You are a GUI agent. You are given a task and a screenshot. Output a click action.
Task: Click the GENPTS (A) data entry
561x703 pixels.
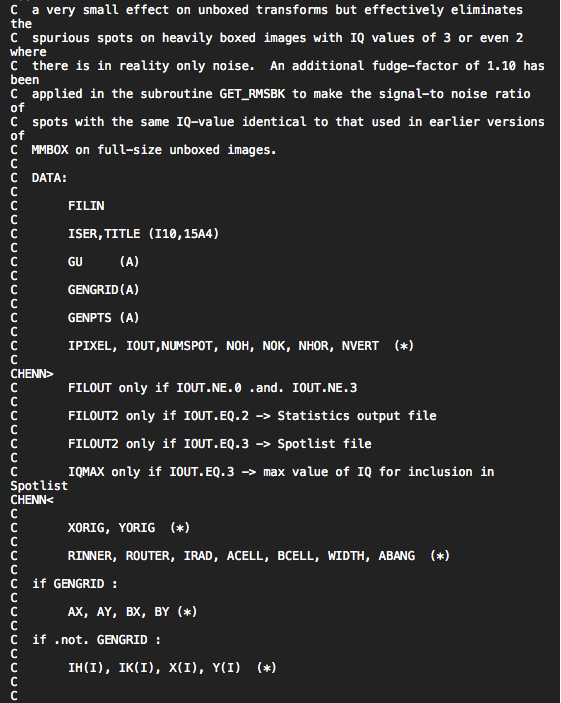pyautogui.click(x=104, y=317)
